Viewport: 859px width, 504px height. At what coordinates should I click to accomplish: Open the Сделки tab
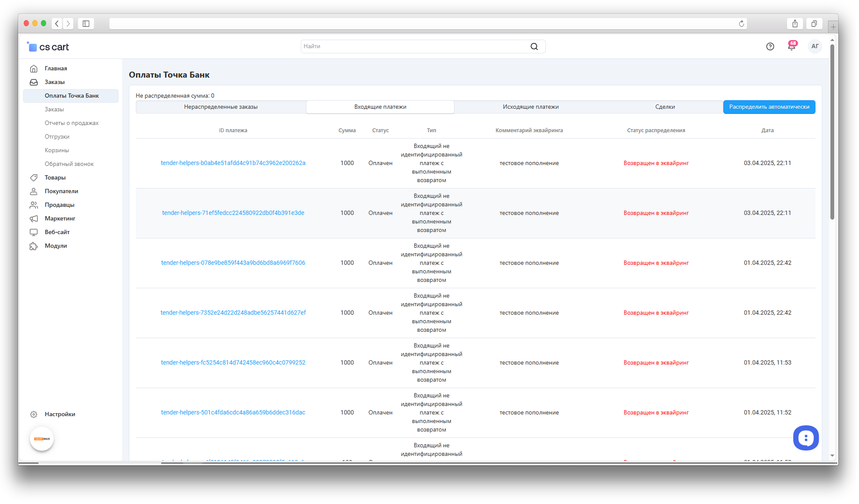pos(665,107)
